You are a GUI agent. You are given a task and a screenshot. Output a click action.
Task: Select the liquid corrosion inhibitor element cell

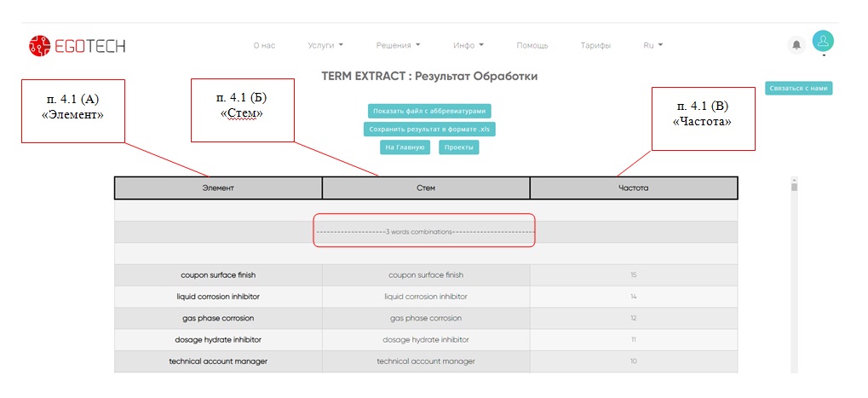click(x=218, y=297)
